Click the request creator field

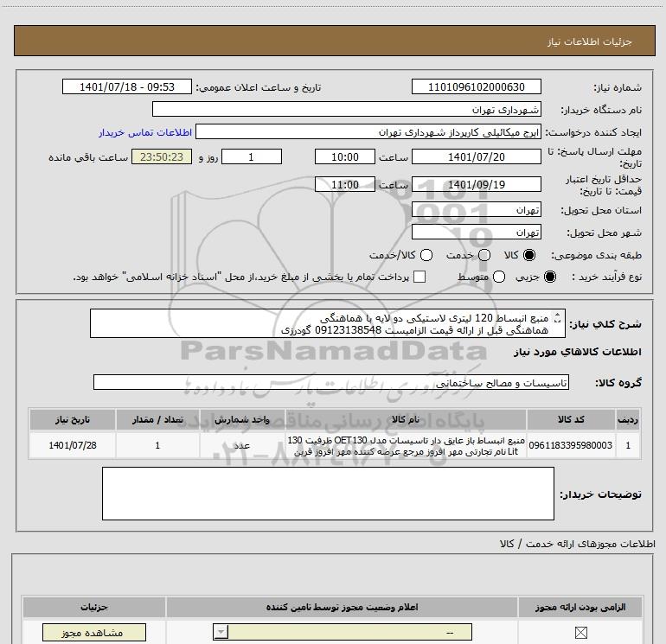(x=368, y=132)
